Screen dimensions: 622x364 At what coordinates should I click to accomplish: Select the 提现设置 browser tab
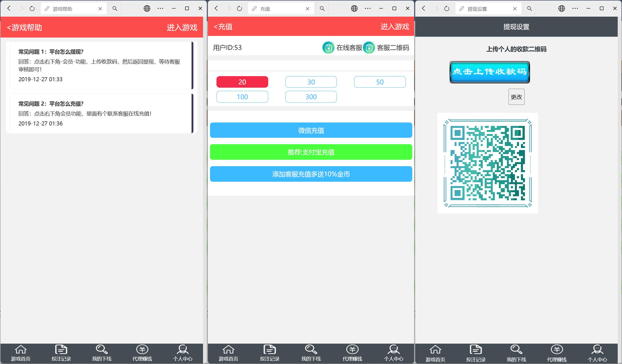pos(488,9)
